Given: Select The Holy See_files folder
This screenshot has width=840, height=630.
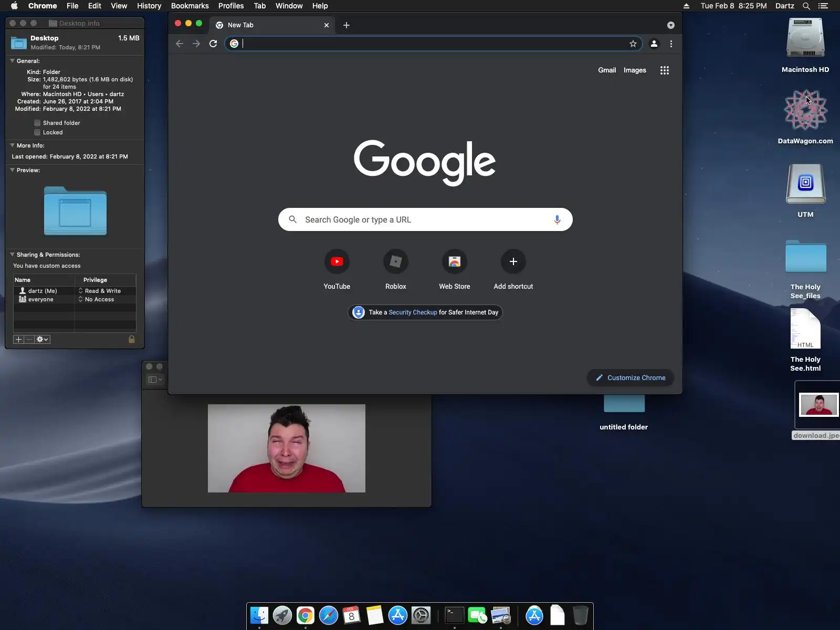Looking at the screenshot, I should [805, 256].
